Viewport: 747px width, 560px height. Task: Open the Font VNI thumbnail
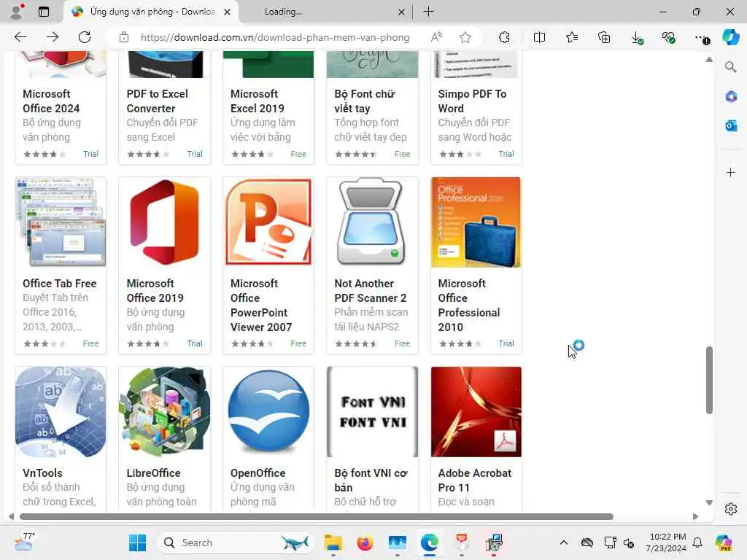pos(372,412)
